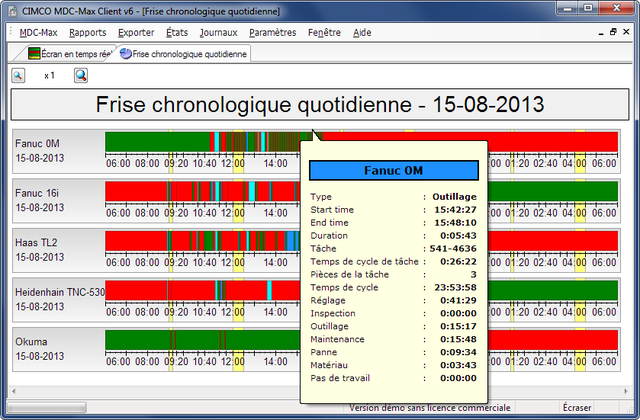This screenshot has width=640, height=420.
Task: Click the status bar progress bar
Action: point(47,407)
